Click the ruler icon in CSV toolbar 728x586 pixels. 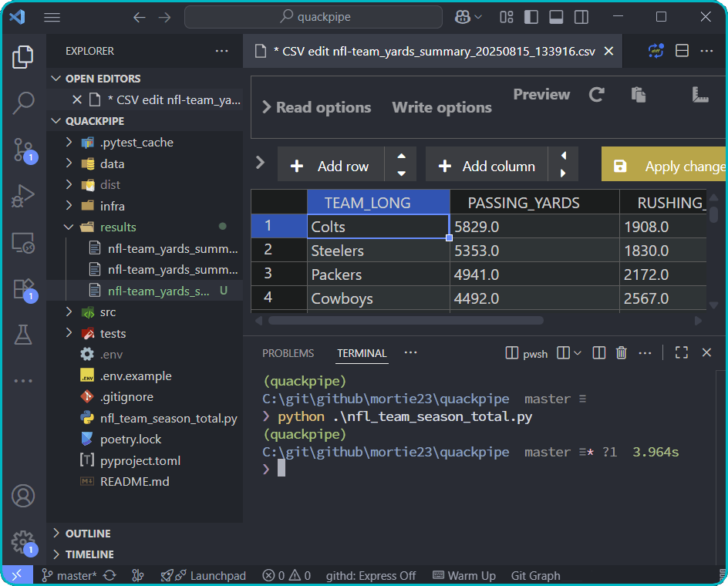pyautogui.click(x=700, y=95)
